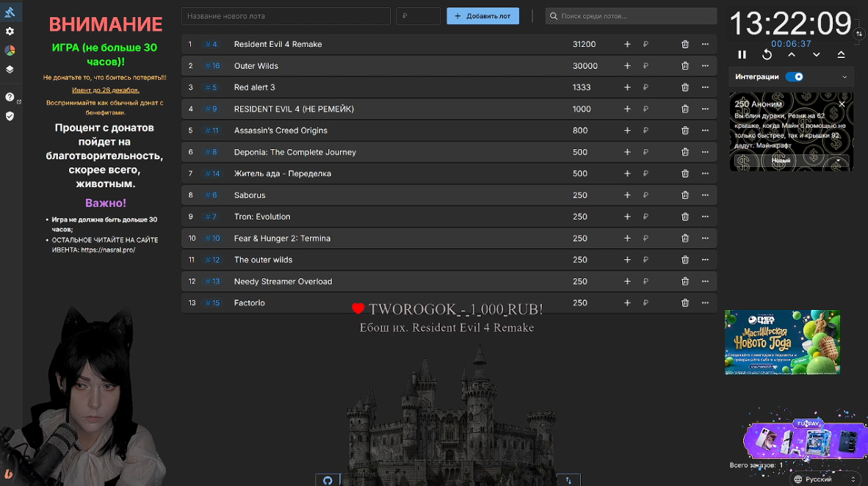
Task: Focus the Название нового лота field
Action: point(286,16)
